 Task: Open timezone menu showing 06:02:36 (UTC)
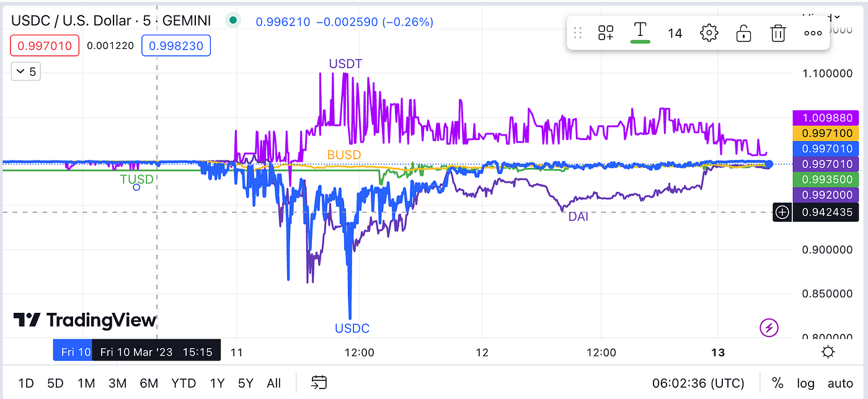[697, 383]
